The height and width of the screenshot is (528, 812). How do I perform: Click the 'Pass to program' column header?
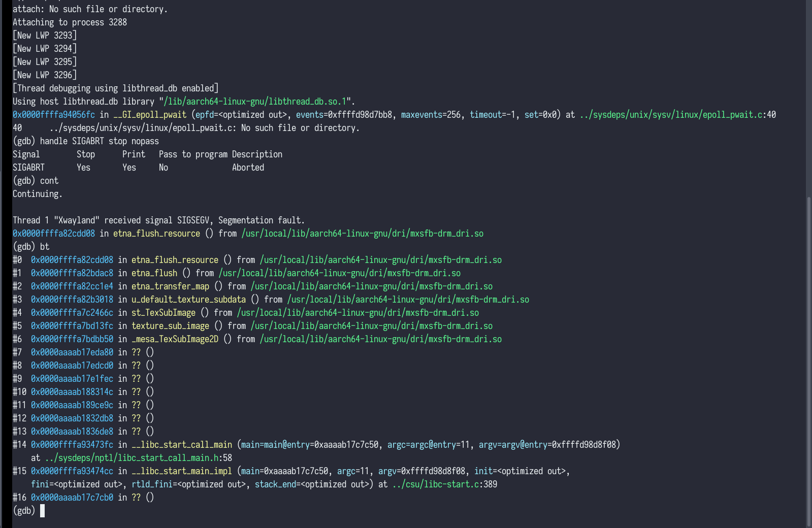193,154
